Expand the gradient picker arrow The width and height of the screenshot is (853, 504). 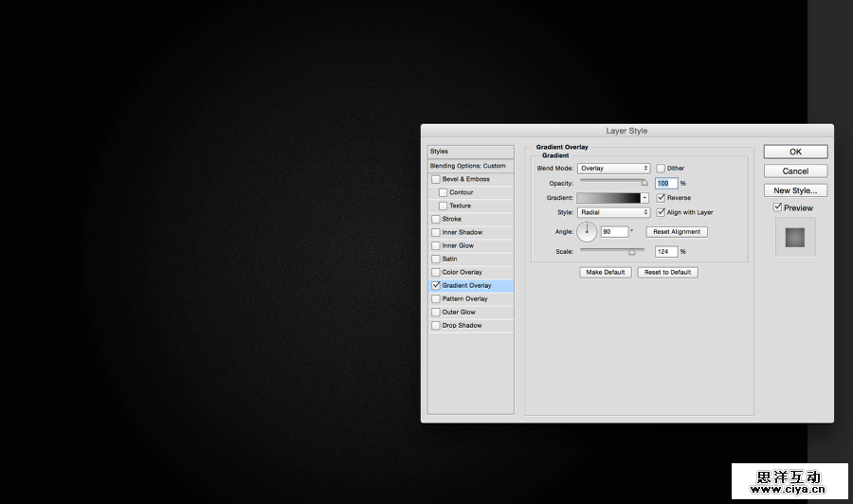(644, 198)
